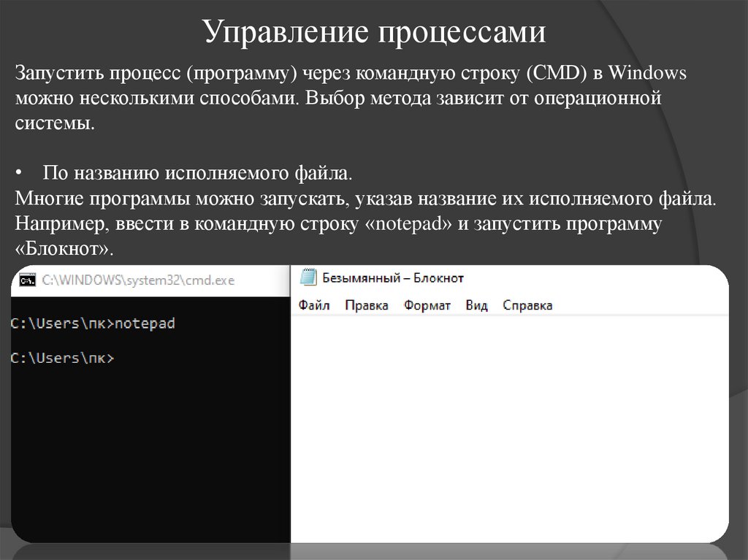Open the Формат menu in Notepad

(x=427, y=304)
